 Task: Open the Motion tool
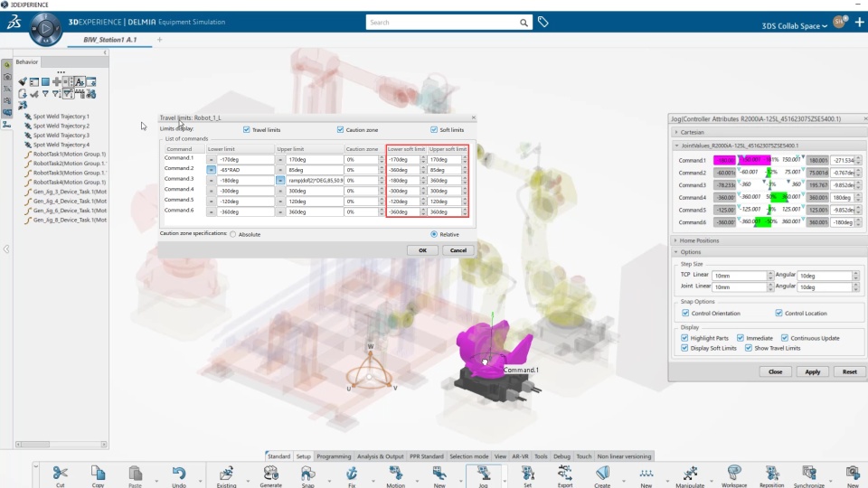point(395,473)
